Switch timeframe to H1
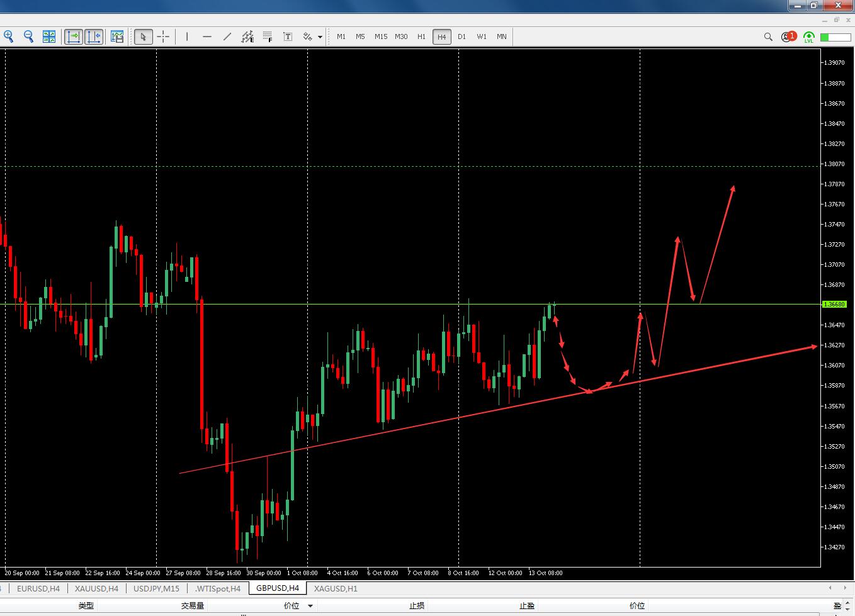Image resolution: width=855 pixels, height=616 pixels. click(x=421, y=36)
